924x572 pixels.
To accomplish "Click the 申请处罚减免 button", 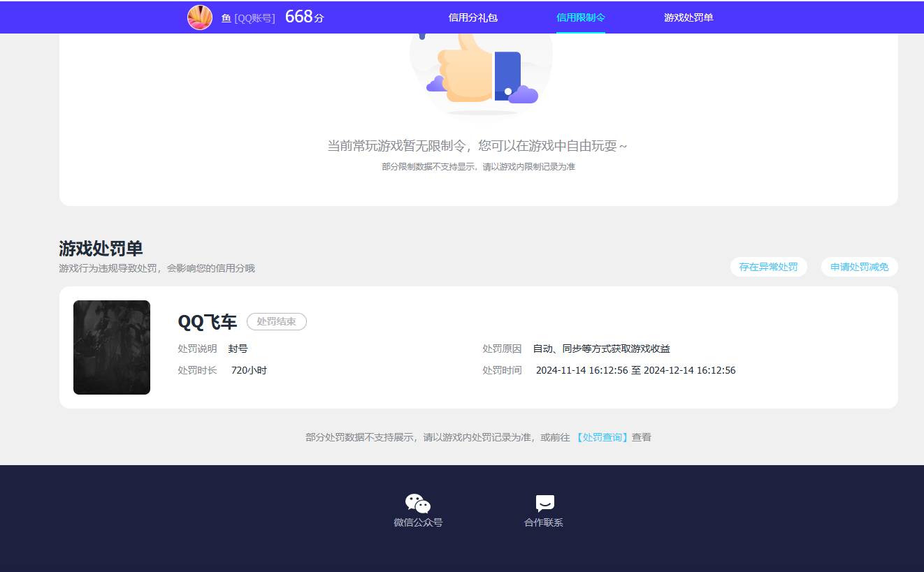I will click(859, 267).
